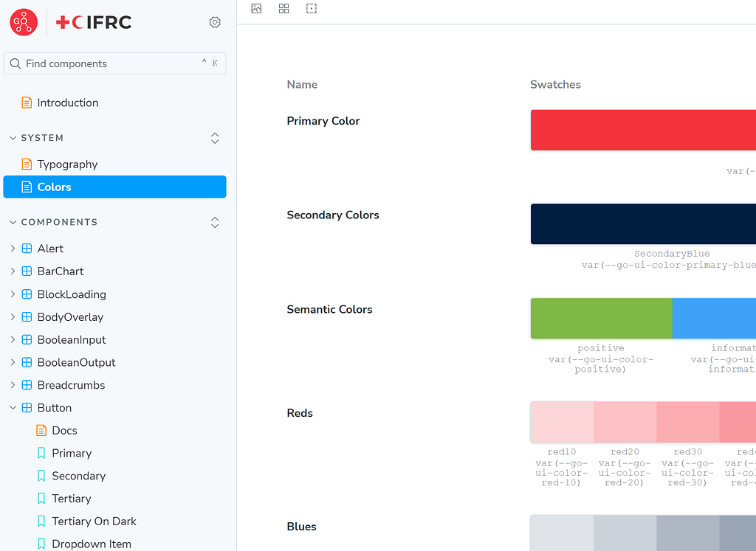The image size is (756, 551).
Task: Expand the BodyOverlay tree chevron
Action: coord(13,317)
